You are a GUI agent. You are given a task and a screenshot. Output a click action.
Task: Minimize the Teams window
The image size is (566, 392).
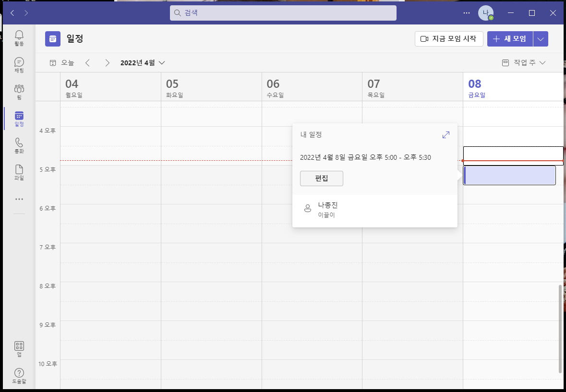(x=511, y=13)
